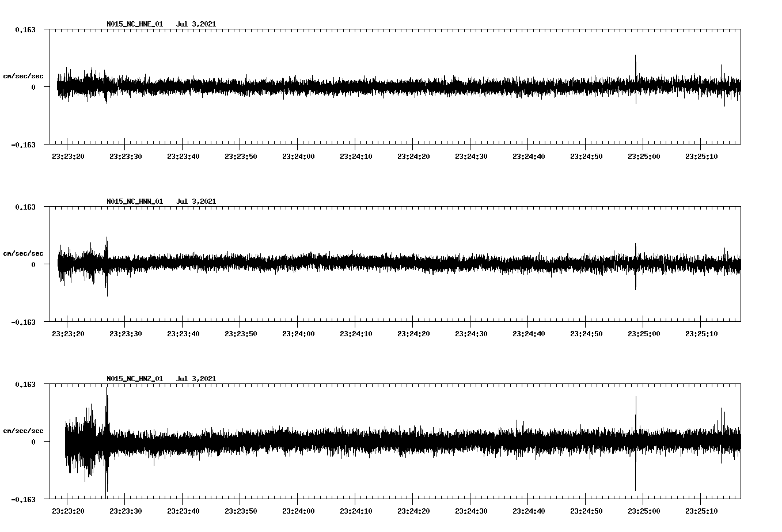Click 23:24:40 time label under HNN plot
This screenshot has height=532, width=782.
click(529, 333)
